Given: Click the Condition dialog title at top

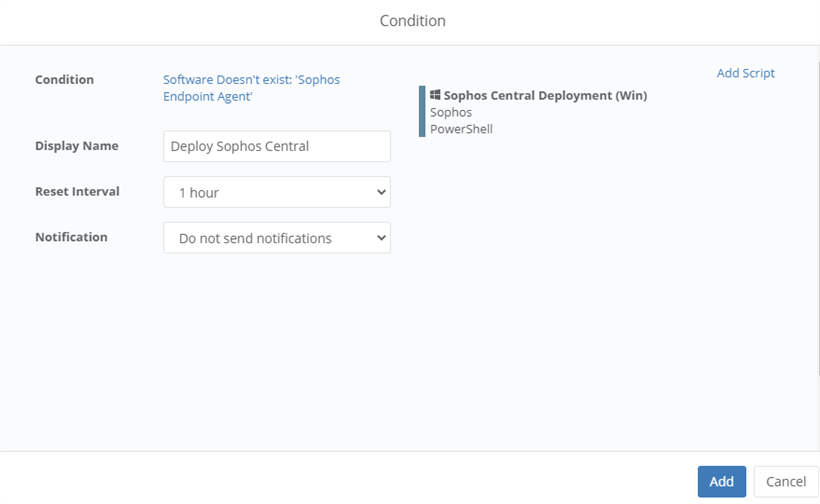Looking at the screenshot, I should (412, 20).
